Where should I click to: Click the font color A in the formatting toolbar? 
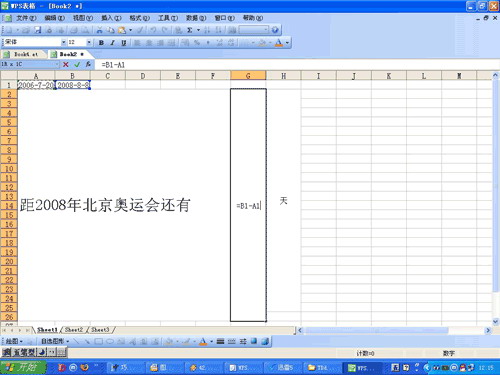pyautogui.click(x=279, y=43)
